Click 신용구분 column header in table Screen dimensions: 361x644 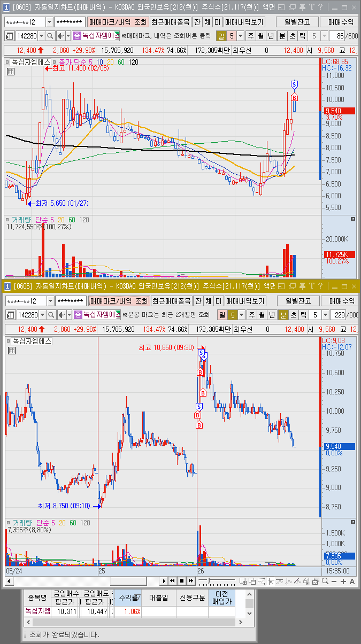[191, 598]
